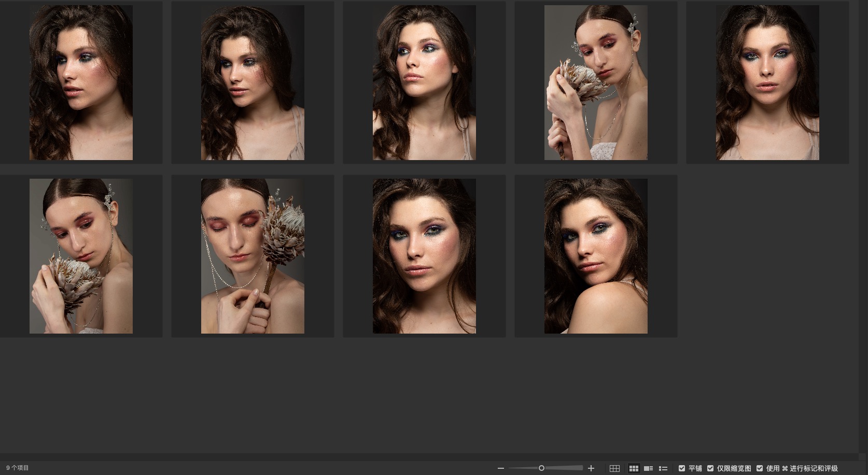Image resolution: width=868 pixels, height=475 pixels.
Task: Toggle the grid lock view icon
Action: coord(614,468)
